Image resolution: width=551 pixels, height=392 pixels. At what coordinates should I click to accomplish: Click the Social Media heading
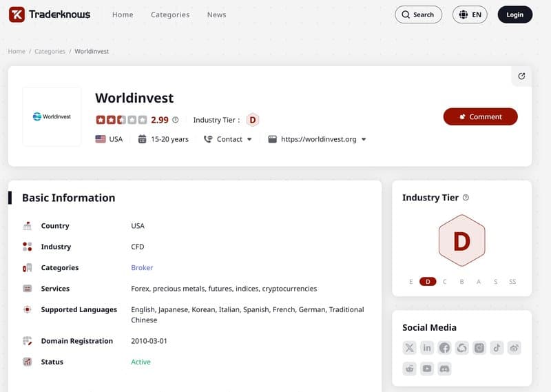[x=429, y=327]
